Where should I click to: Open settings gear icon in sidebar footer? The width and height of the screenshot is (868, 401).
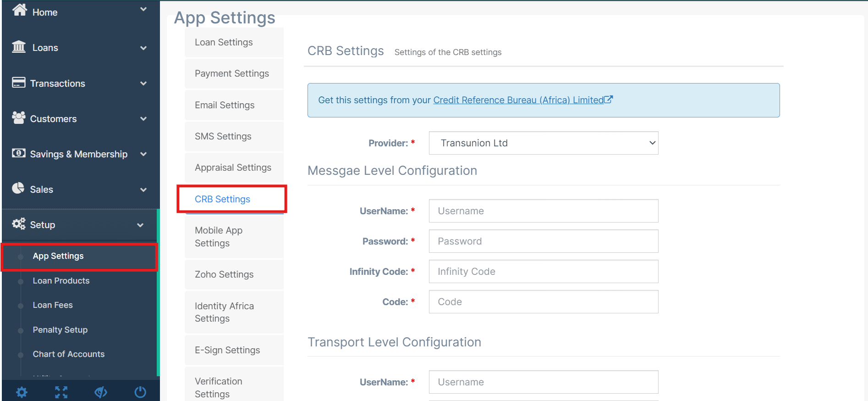pyautogui.click(x=22, y=392)
